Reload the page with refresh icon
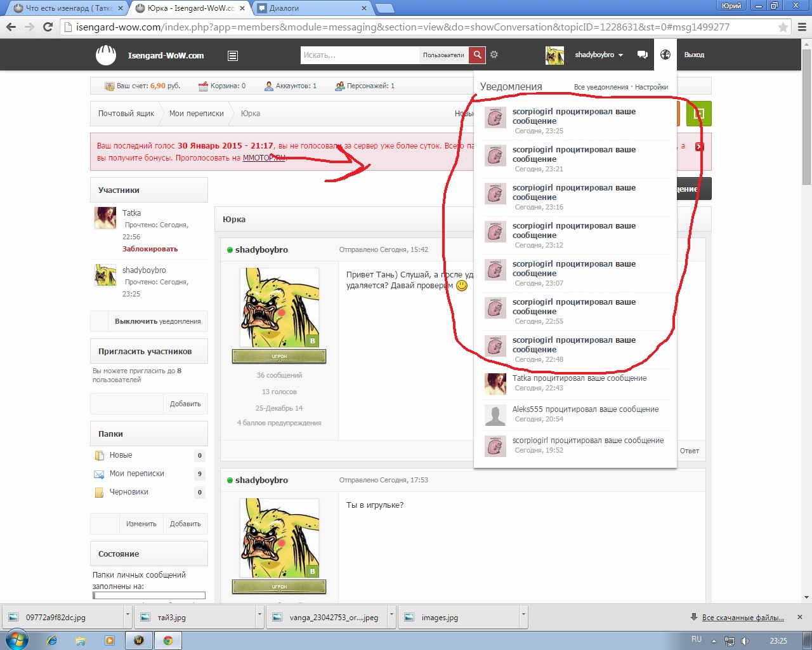This screenshot has height=650, width=812. click(48, 27)
